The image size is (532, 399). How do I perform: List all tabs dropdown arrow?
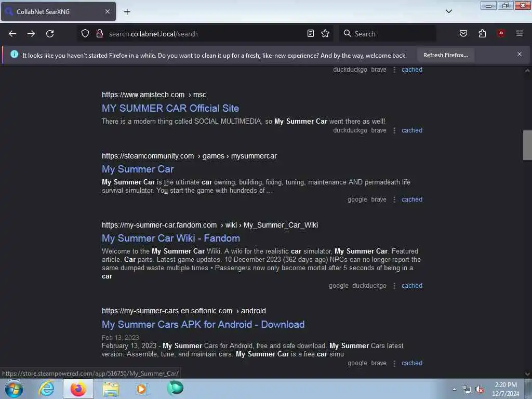tap(448, 11)
